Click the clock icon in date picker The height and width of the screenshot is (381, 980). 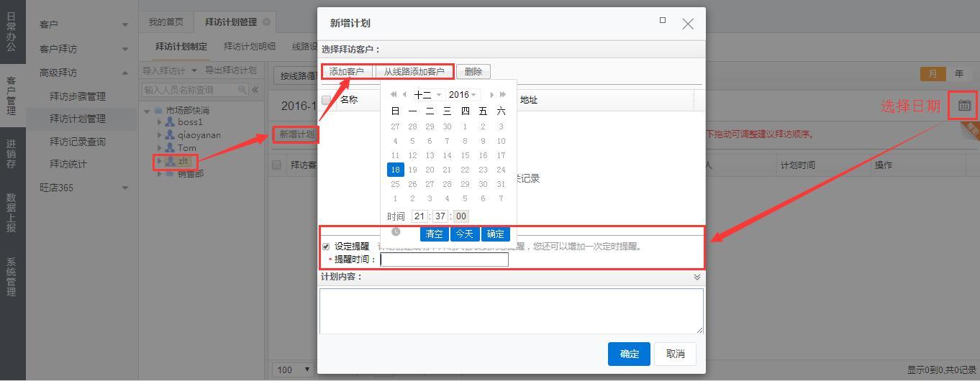396,232
